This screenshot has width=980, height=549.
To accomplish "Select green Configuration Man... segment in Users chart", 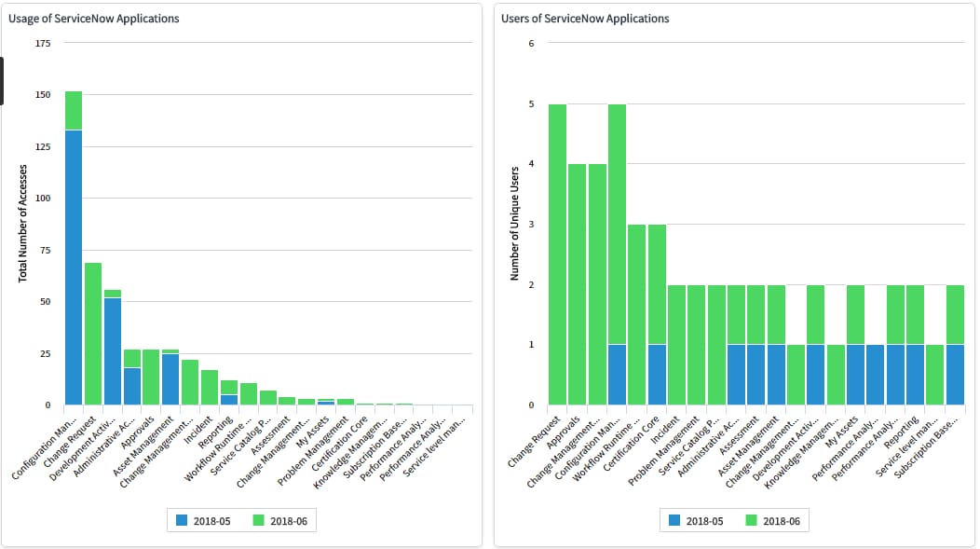I will point(617,225).
